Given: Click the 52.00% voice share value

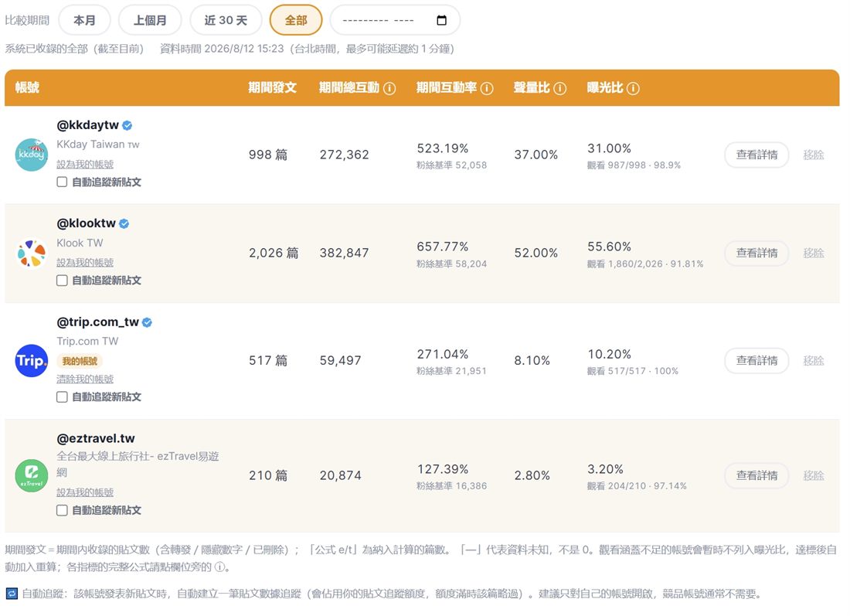Looking at the screenshot, I should tap(536, 254).
